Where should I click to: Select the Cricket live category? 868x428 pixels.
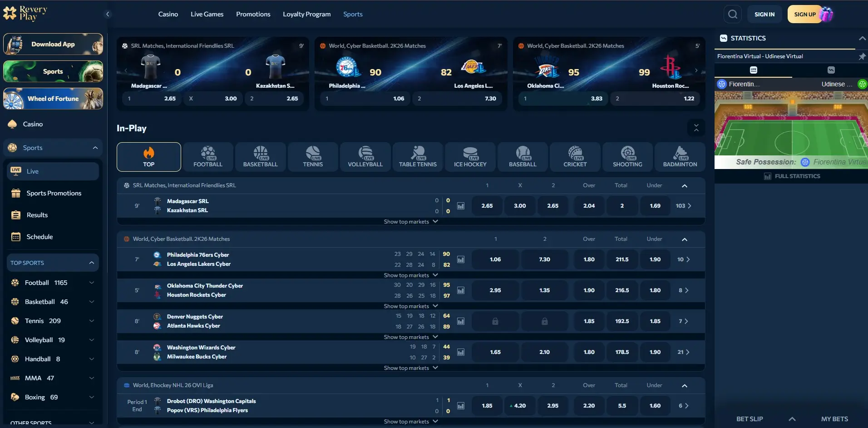[575, 157]
